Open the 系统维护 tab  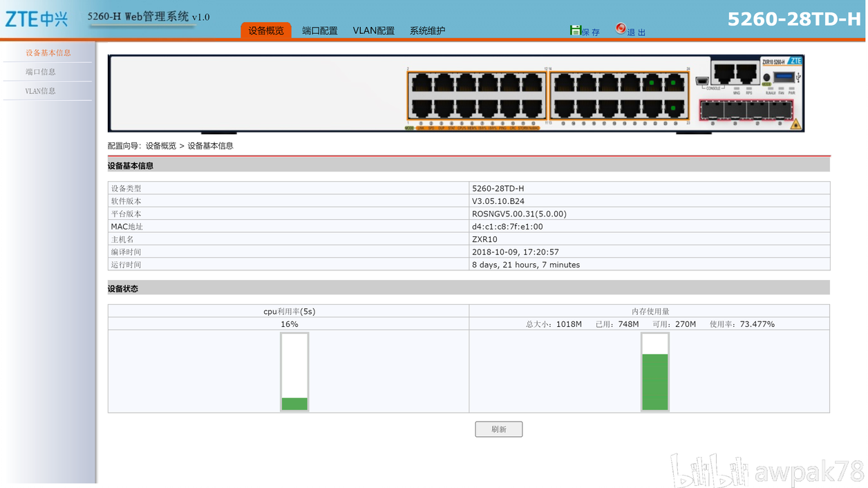(x=428, y=30)
